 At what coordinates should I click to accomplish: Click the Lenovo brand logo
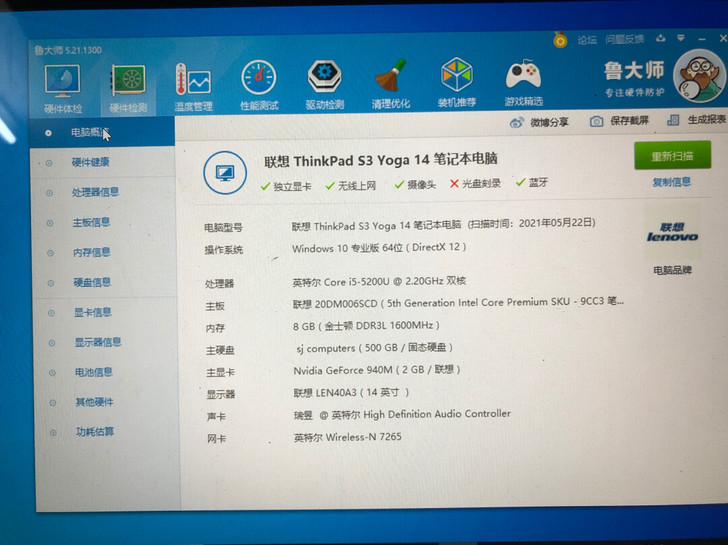[x=672, y=232]
